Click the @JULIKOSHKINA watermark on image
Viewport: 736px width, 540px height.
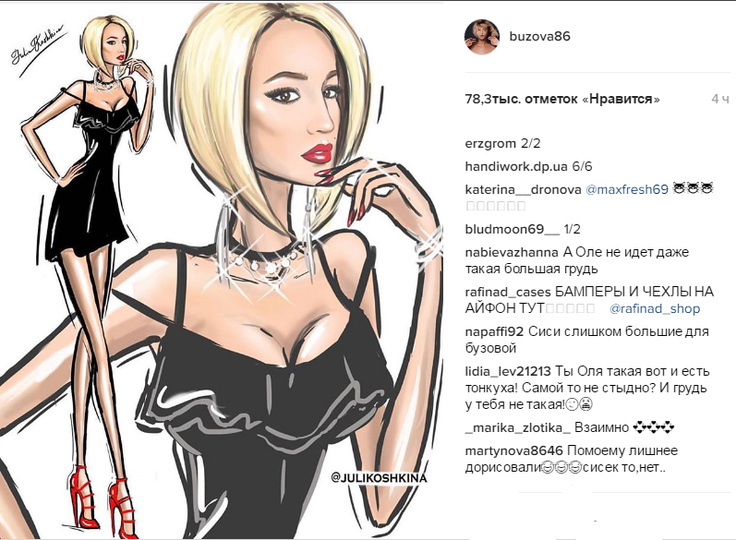(x=379, y=478)
